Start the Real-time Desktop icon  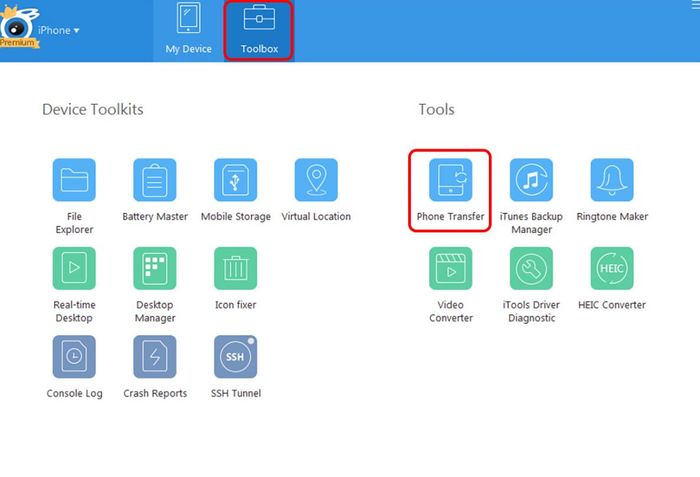pyautogui.click(x=74, y=268)
